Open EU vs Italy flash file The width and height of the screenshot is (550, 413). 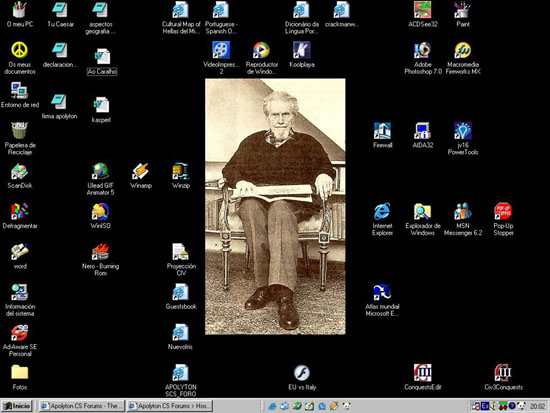[302, 373]
